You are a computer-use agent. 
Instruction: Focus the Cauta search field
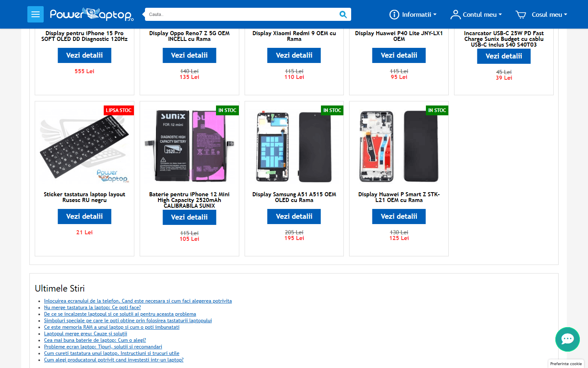coord(242,14)
